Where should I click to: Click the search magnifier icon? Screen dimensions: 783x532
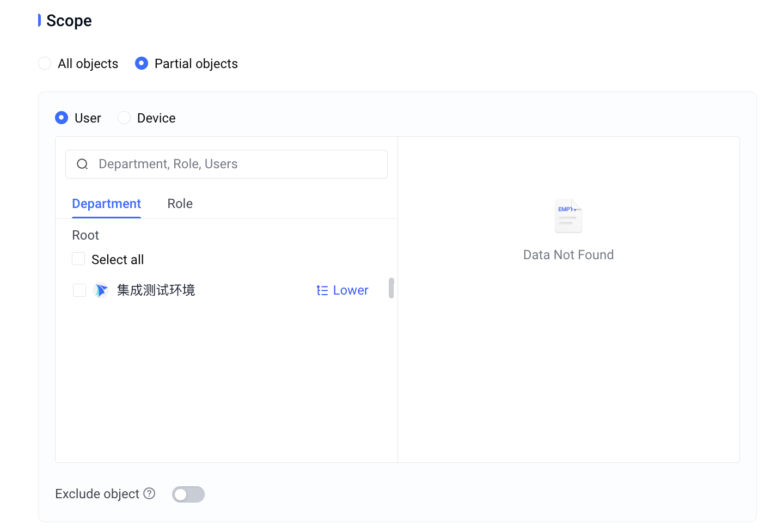(82, 164)
